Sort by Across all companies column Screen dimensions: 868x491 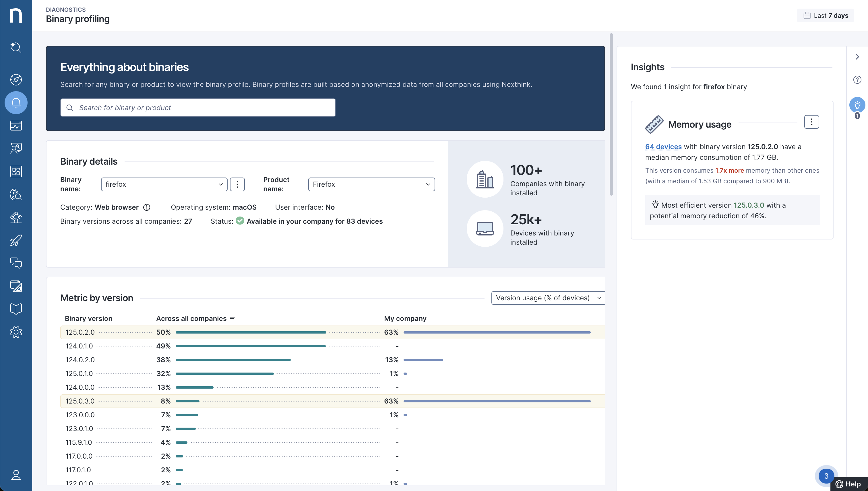tap(232, 319)
